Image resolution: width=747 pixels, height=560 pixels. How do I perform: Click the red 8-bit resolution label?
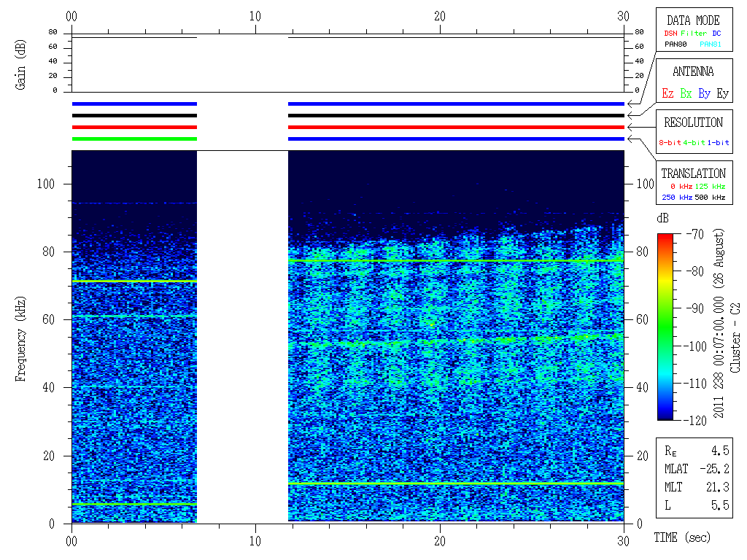pyautogui.click(x=670, y=143)
